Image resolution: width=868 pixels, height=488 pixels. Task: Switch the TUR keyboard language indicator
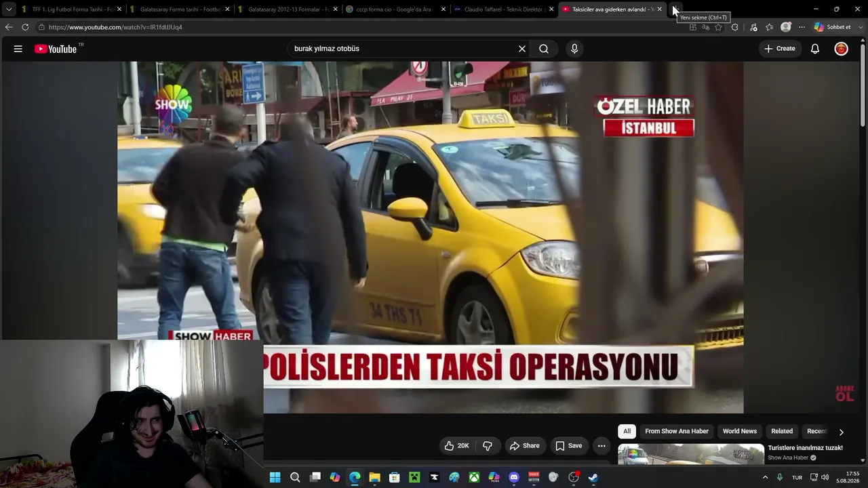point(797,477)
